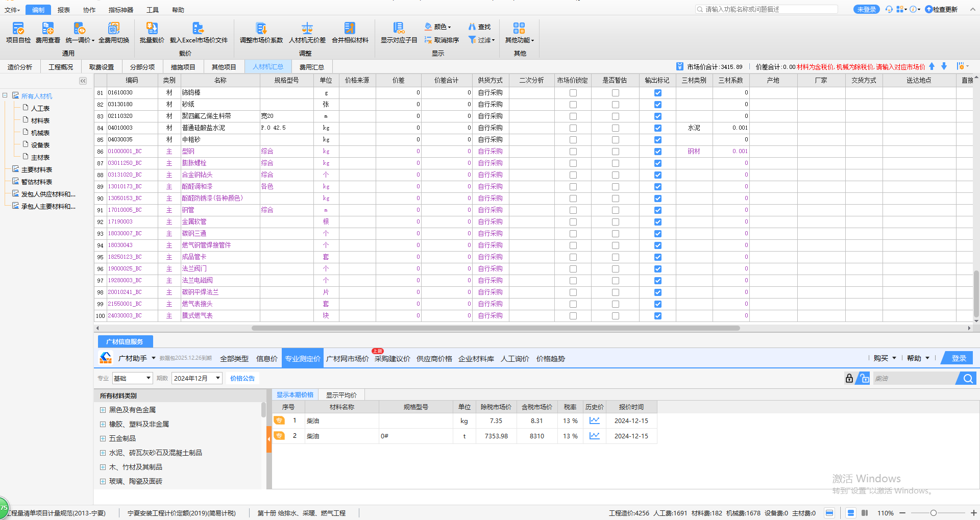Adjust the zoom slider handle

934,513
